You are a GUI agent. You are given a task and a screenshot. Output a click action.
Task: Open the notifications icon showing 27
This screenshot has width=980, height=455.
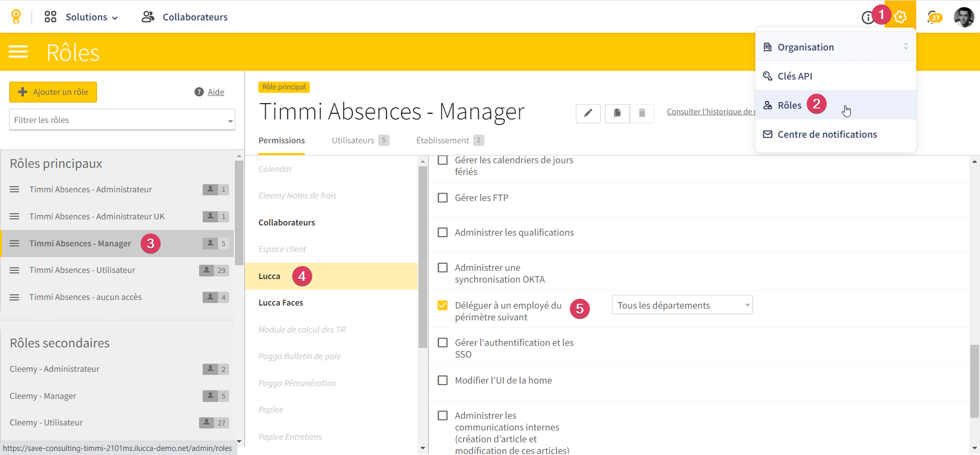pyautogui.click(x=935, y=17)
